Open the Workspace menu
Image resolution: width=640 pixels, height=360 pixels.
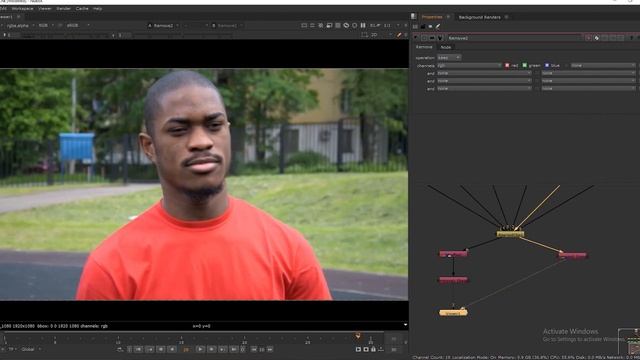pos(22,9)
